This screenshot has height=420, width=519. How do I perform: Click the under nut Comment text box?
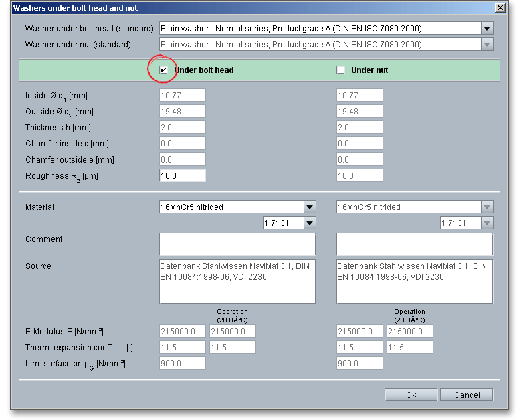point(414,244)
